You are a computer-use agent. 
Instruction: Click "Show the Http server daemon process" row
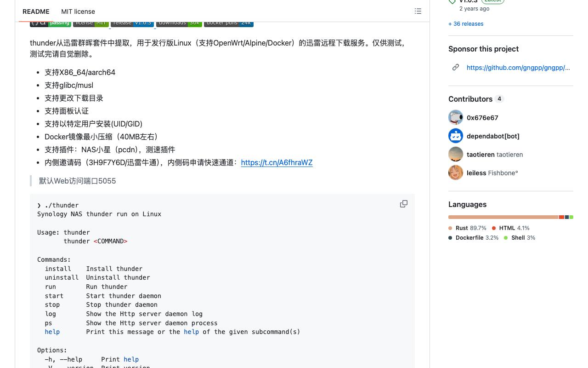point(131,323)
